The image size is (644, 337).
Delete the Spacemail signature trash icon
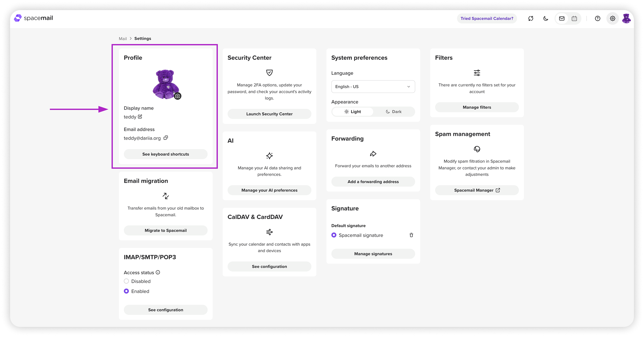point(411,235)
